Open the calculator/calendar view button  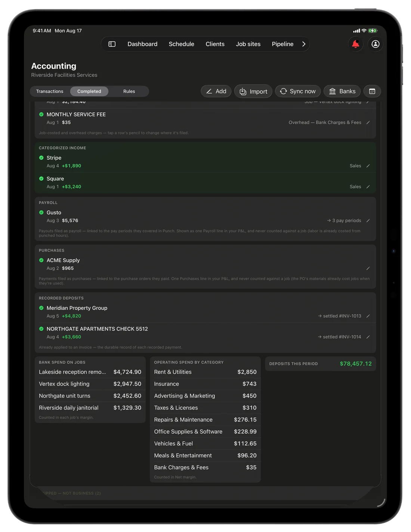coord(372,91)
